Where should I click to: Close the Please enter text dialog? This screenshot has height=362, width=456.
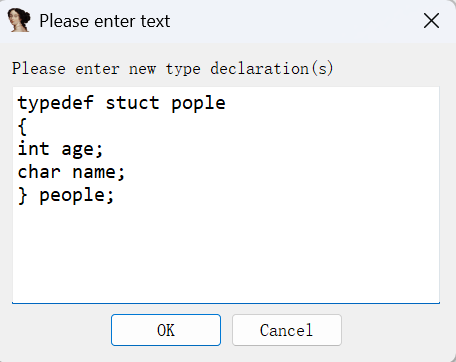[x=431, y=21]
